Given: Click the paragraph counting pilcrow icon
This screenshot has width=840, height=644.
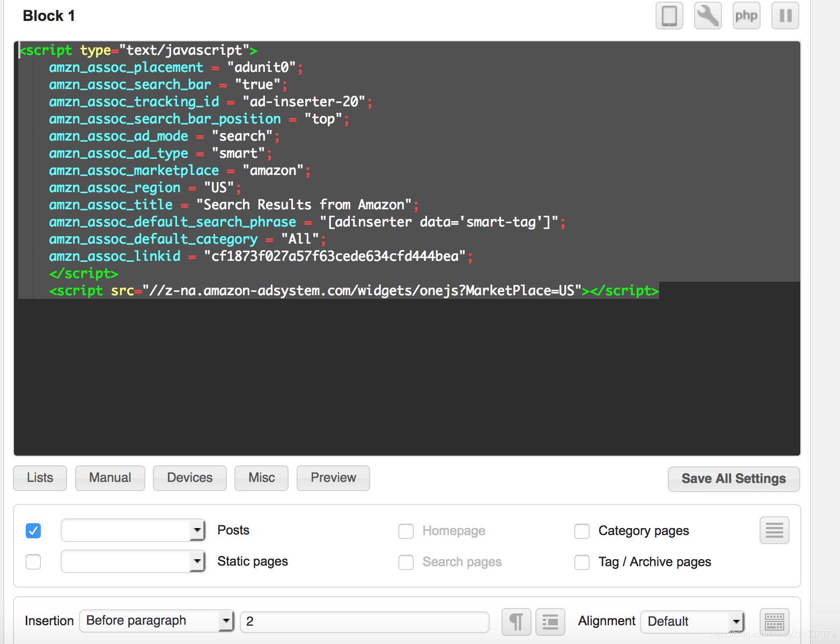Looking at the screenshot, I should pos(516,622).
